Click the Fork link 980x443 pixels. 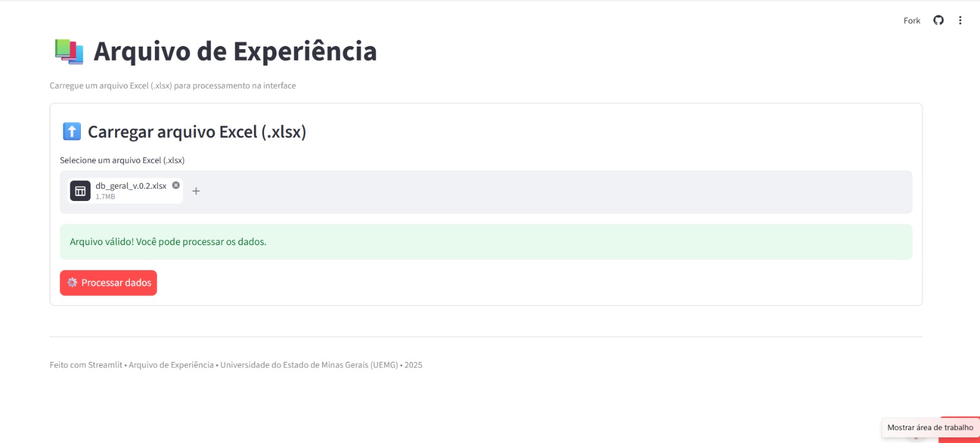click(911, 21)
